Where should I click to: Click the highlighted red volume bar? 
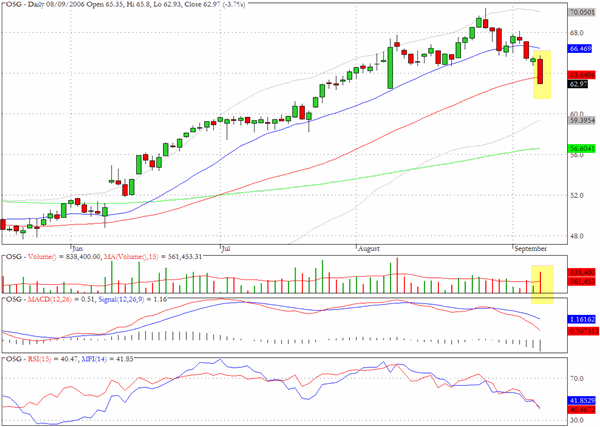[540, 282]
